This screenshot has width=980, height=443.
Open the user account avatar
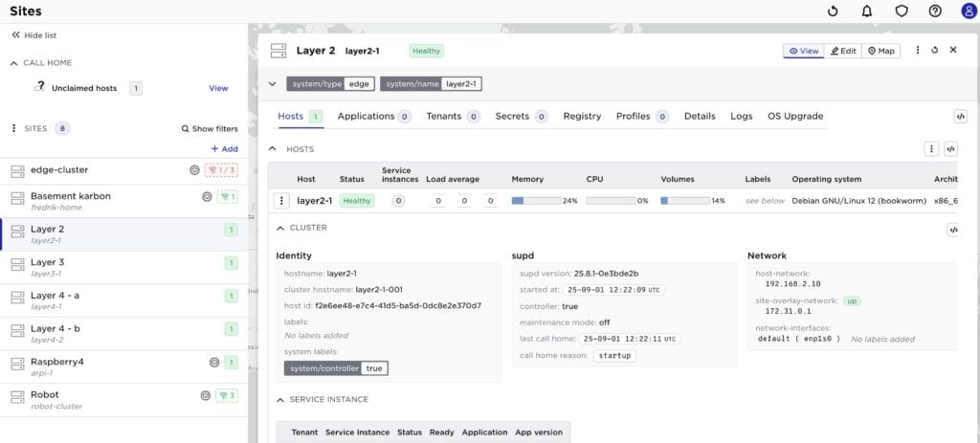(x=969, y=11)
